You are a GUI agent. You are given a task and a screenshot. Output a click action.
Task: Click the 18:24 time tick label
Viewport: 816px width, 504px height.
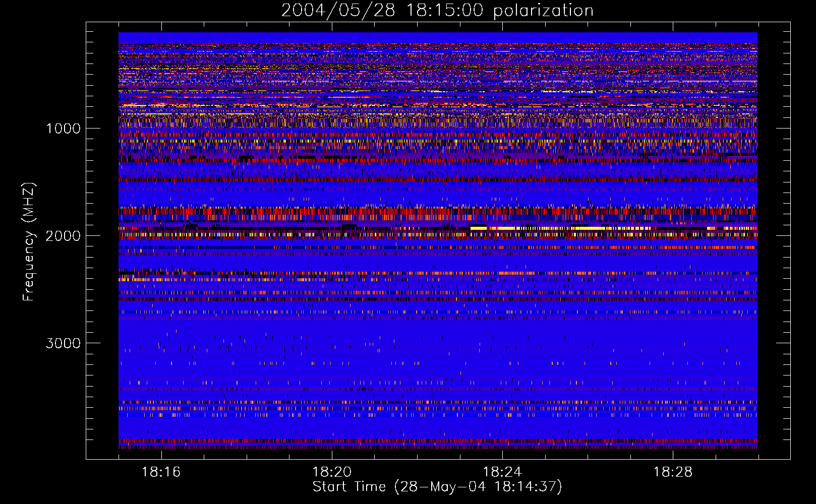502,472
